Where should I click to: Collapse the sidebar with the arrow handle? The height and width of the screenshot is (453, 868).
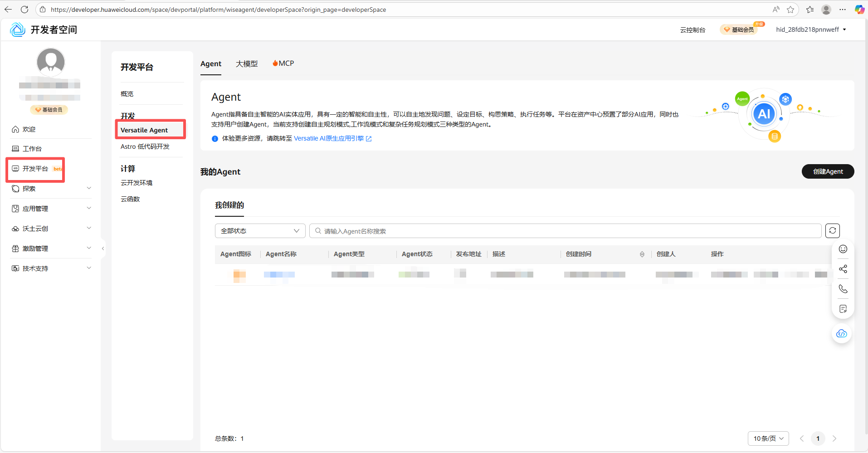(x=103, y=248)
